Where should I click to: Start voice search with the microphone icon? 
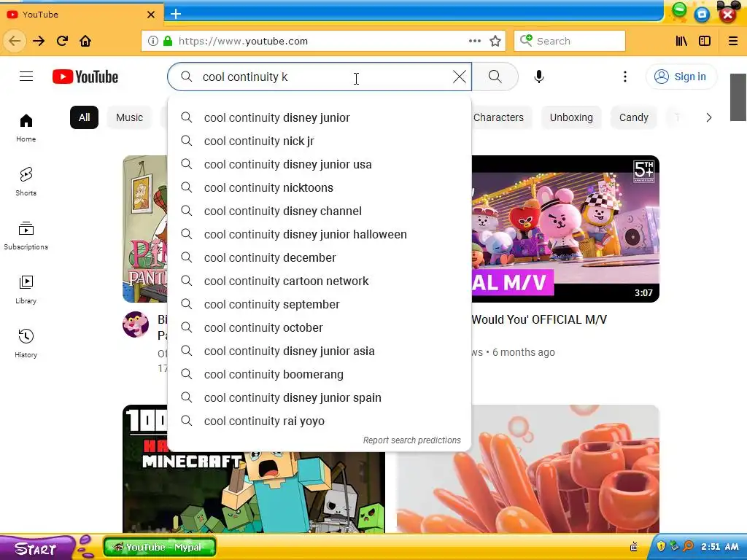(539, 77)
